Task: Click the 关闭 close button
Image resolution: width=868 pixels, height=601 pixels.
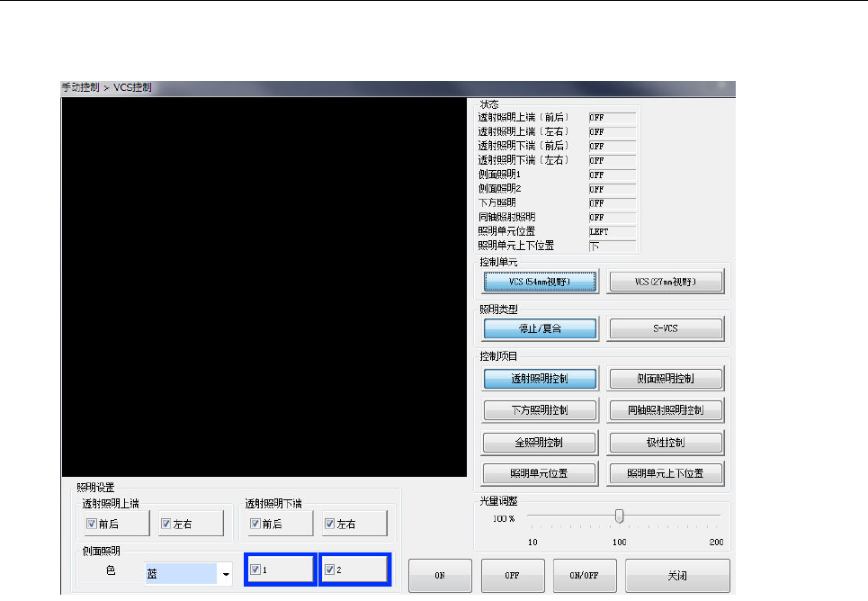Action: click(677, 576)
